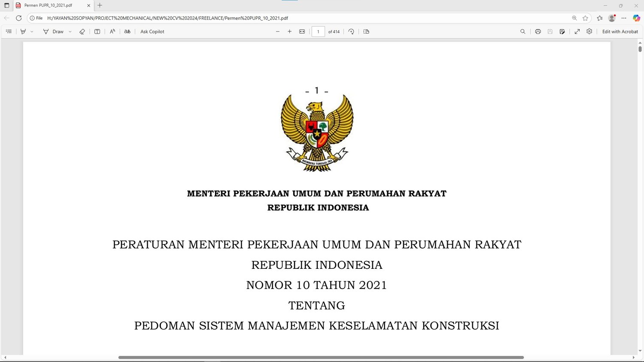644x362 pixels.
Task: Show the table of contents panel
Action: pos(9,31)
